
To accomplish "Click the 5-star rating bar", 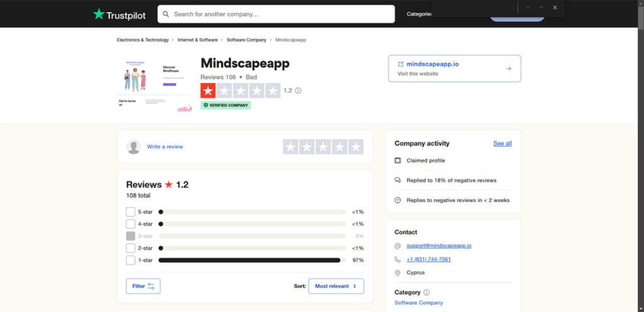I will coord(252,212).
